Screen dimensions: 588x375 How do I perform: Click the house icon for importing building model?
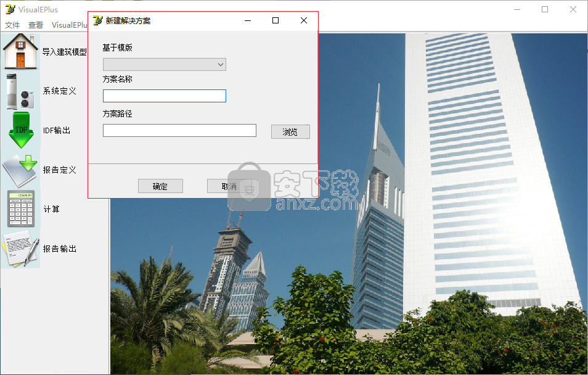pos(20,51)
